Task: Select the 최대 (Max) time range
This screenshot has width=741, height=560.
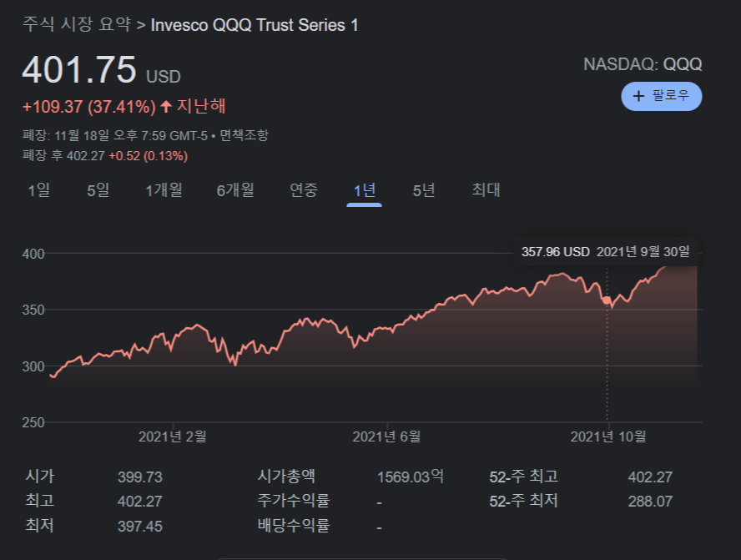Action: [486, 190]
